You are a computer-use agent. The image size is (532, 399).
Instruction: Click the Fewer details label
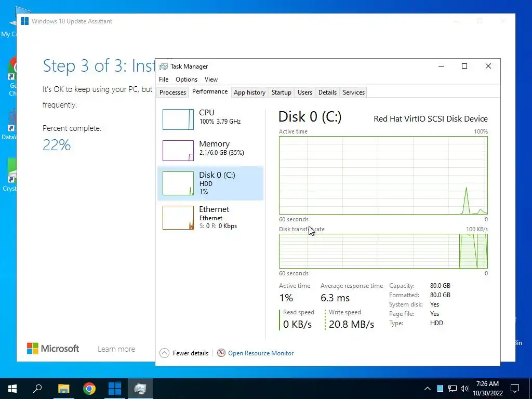[x=191, y=353]
